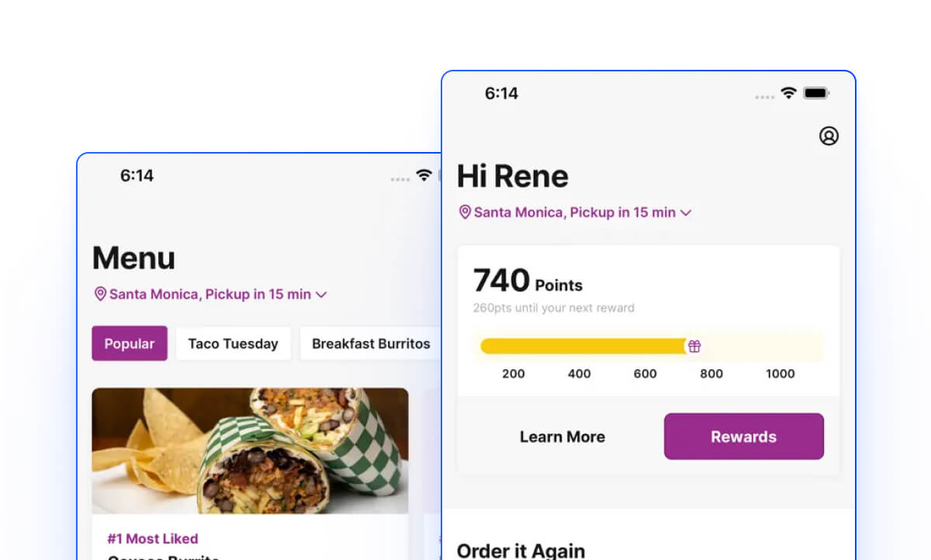Click the 740 Points heading
Screen dimensions: 931x560
(528, 281)
